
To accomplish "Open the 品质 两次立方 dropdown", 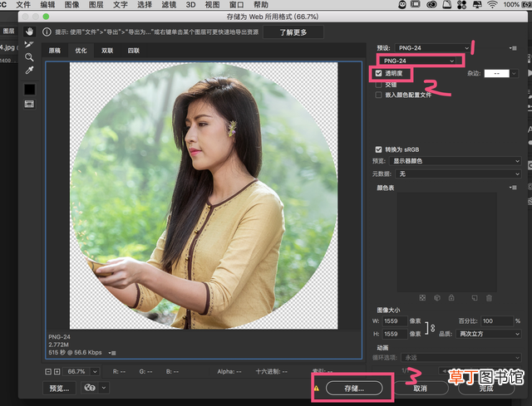I will (488, 334).
